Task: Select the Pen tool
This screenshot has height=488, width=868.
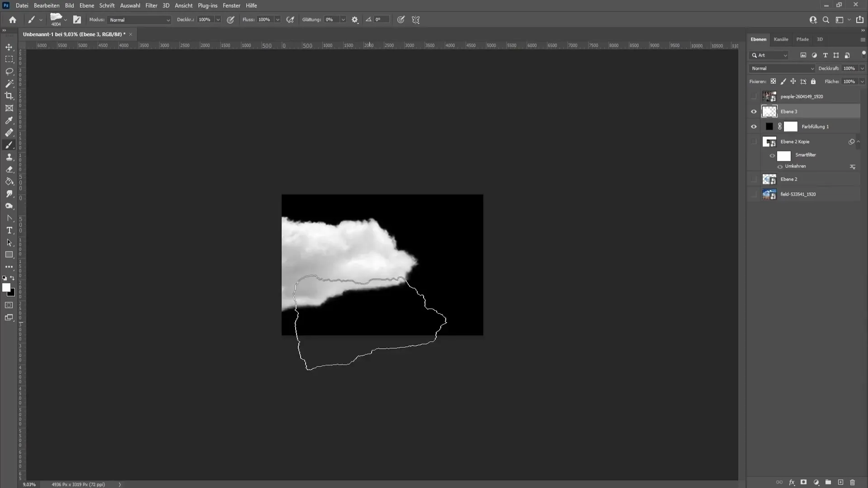Action: 9,218
